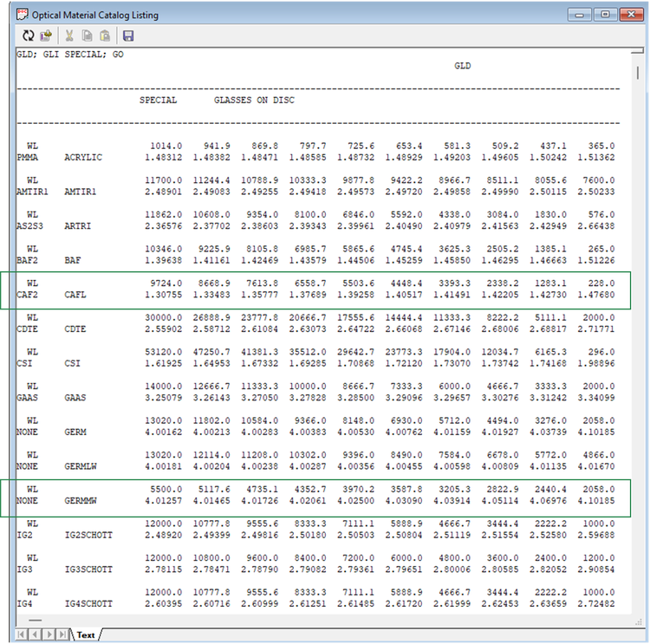Screen dimensions: 650x644
Task: Click the "BAF2" material name
Action: (27, 260)
